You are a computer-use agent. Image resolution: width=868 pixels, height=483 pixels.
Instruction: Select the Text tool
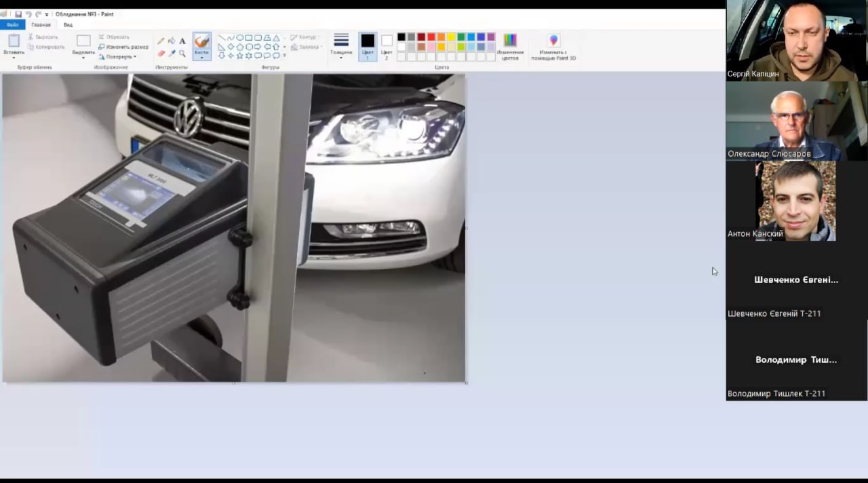[x=182, y=41]
